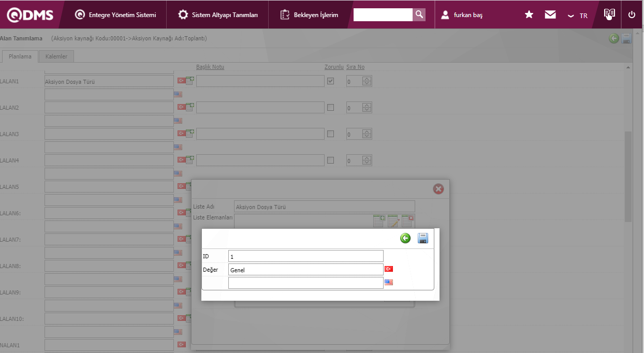Click the furkan baş user name
644x353 pixels.
coord(468,16)
